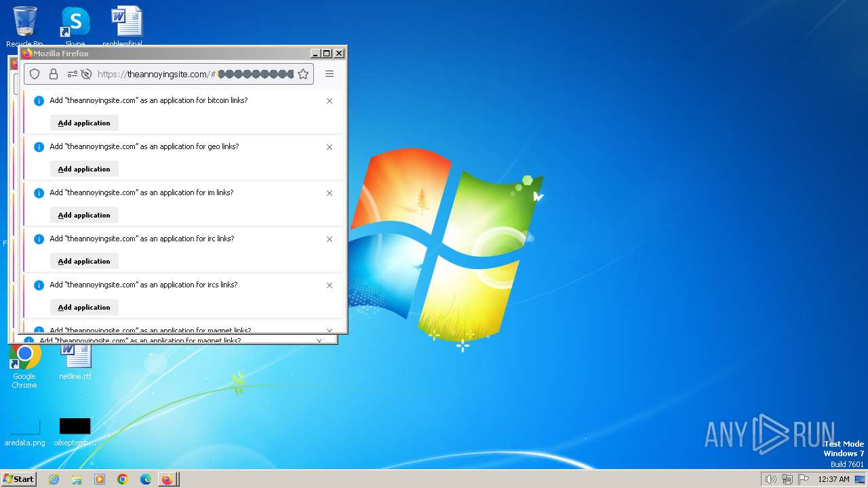Screen dimensions: 868x488
Task: Click the bitcoin links prompt text
Action: 149,100
